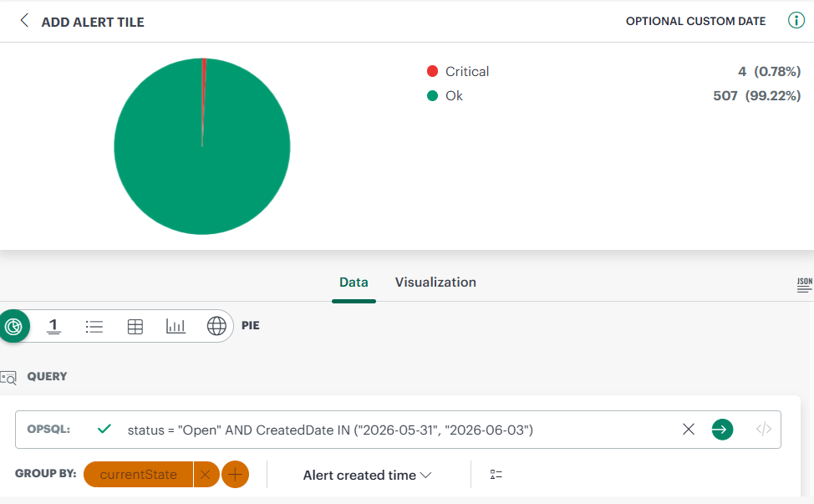Screen dimensions: 814x504
Task: Expand the Alert created time dropdown
Action: pos(367,475)
